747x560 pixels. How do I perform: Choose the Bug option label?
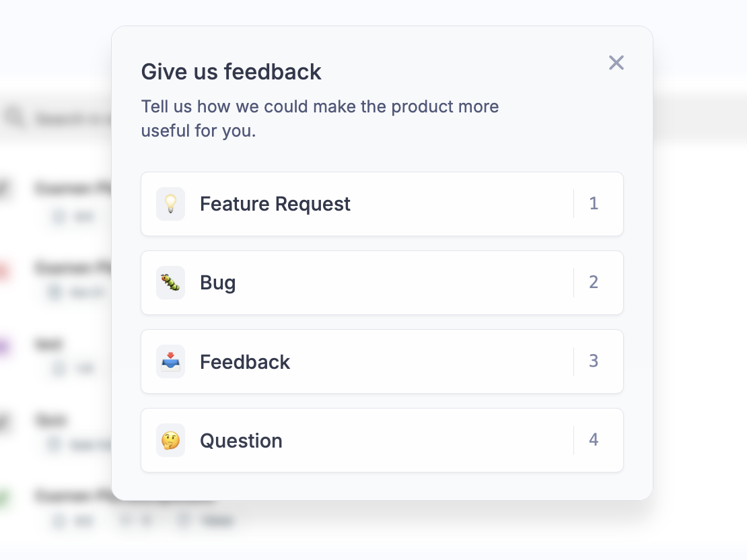point(217,283)
